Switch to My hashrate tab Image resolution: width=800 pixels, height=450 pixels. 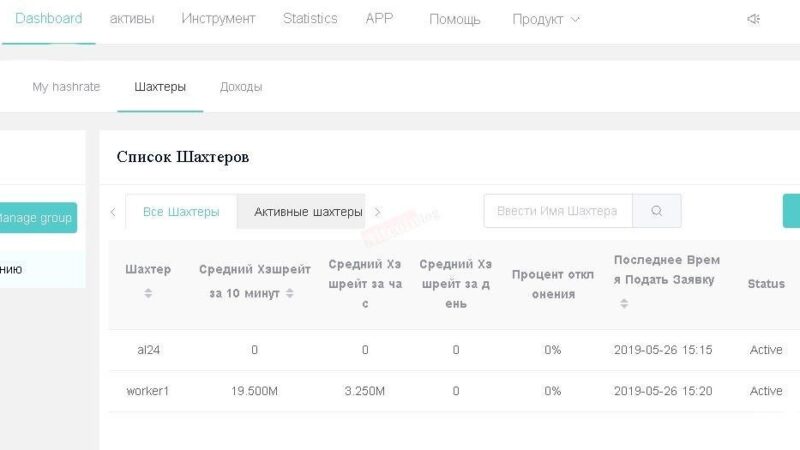coord(66,87)
